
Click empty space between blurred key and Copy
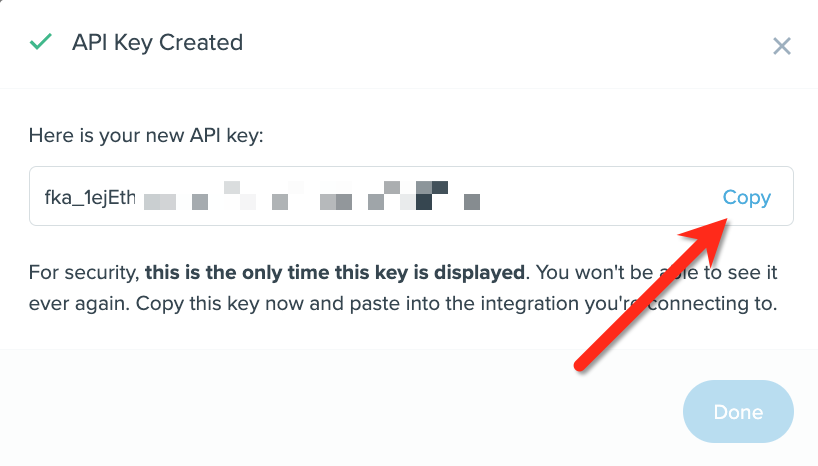(600, 196)
